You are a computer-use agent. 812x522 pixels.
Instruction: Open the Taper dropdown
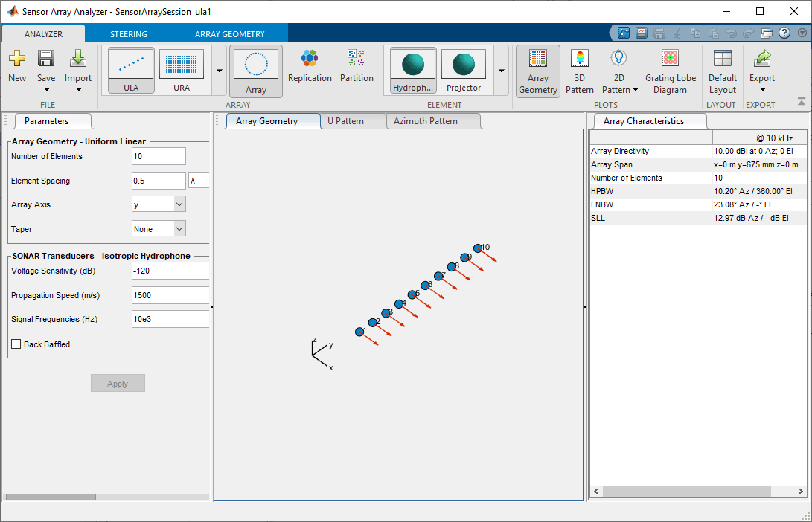[159, 228]
